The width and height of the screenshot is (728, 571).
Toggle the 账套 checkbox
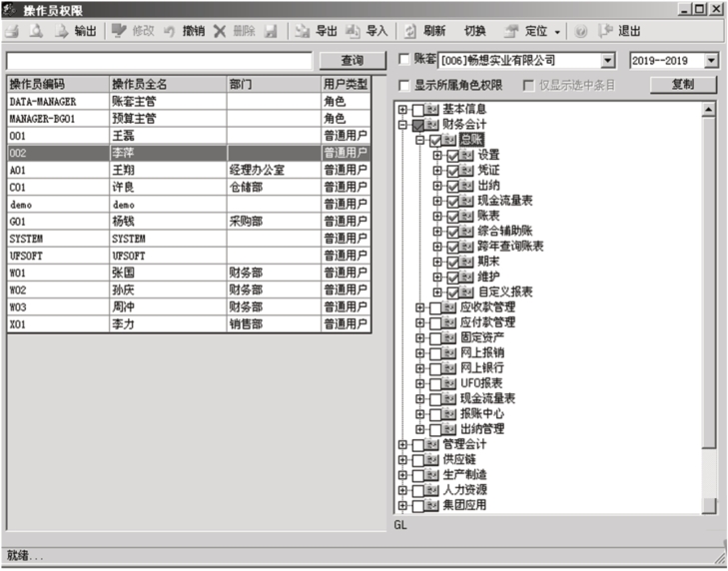(404, 61)
